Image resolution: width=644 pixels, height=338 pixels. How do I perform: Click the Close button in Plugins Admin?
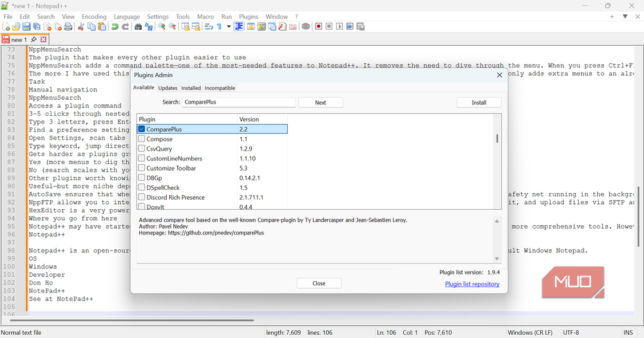tap(319, 283)
